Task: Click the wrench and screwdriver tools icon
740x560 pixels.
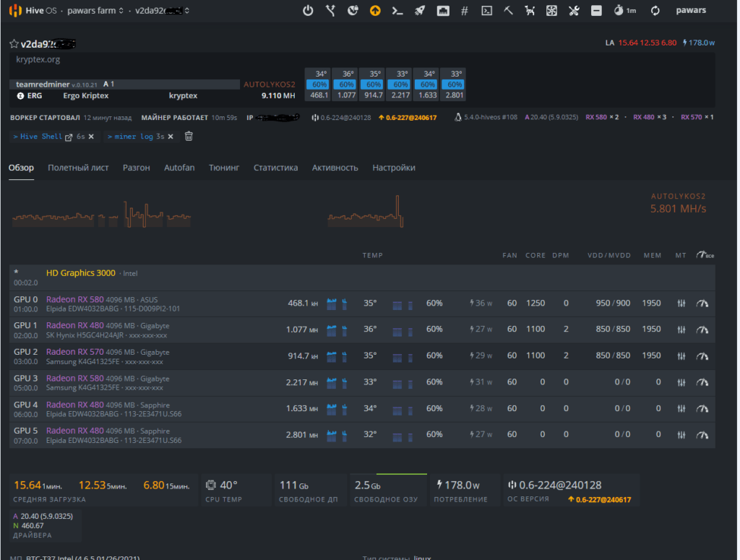Action: click(x=575, y=11)
